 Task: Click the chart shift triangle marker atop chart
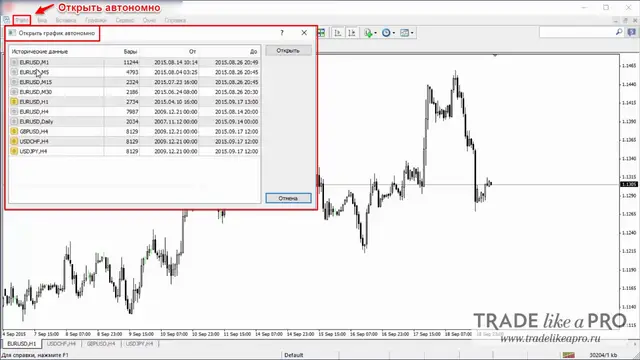tap(495, 55)
